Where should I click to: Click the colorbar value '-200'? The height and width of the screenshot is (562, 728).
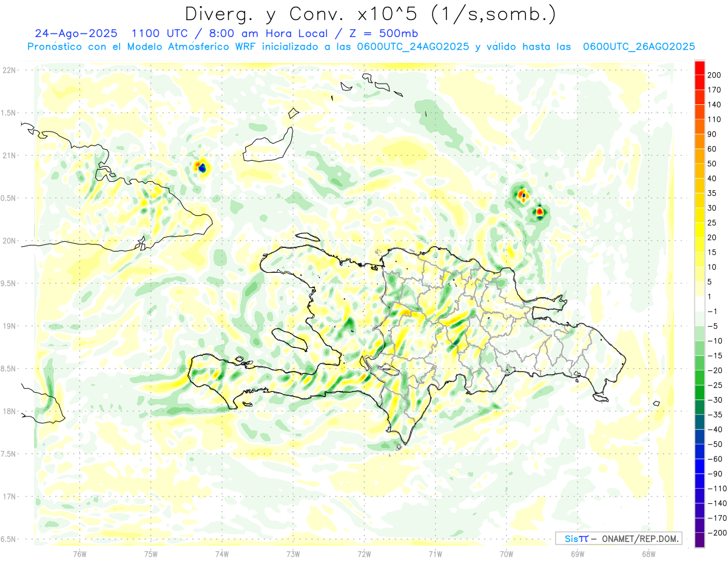pos(716,532)
